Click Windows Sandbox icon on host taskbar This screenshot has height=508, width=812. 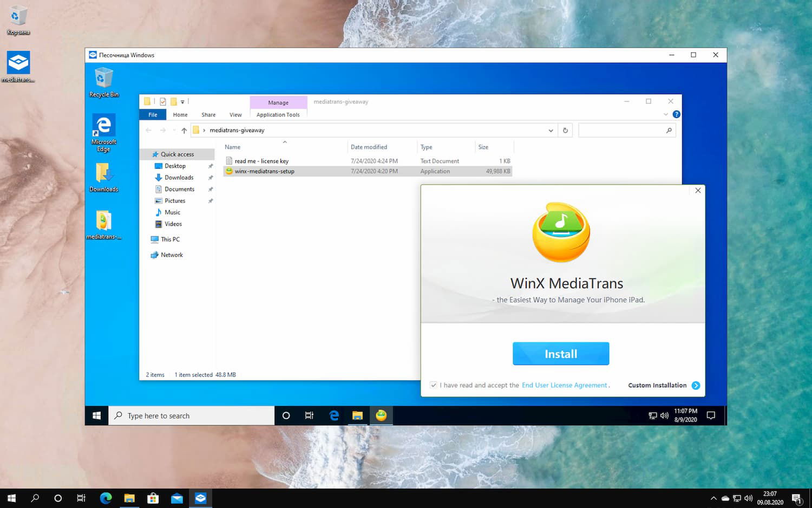point(201,498)
